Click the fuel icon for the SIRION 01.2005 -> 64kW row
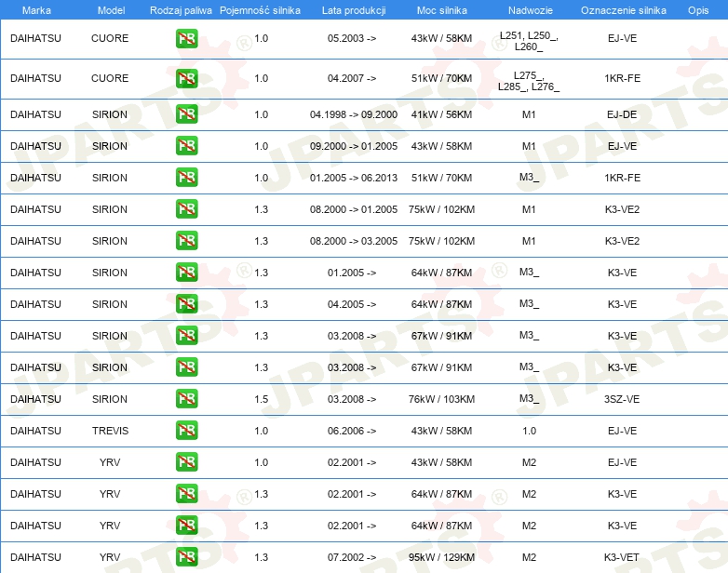Viewport: 728px width, 573px height. click(186, 273)
